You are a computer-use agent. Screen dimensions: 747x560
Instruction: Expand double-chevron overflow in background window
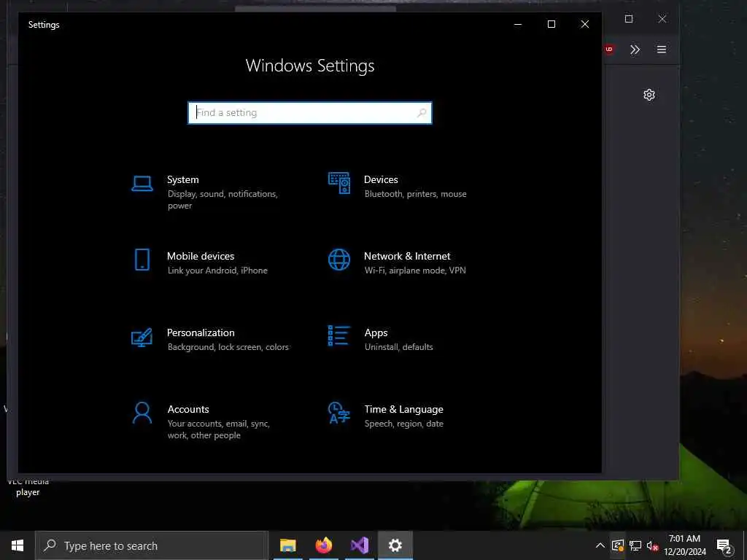[x=635, y=50]
